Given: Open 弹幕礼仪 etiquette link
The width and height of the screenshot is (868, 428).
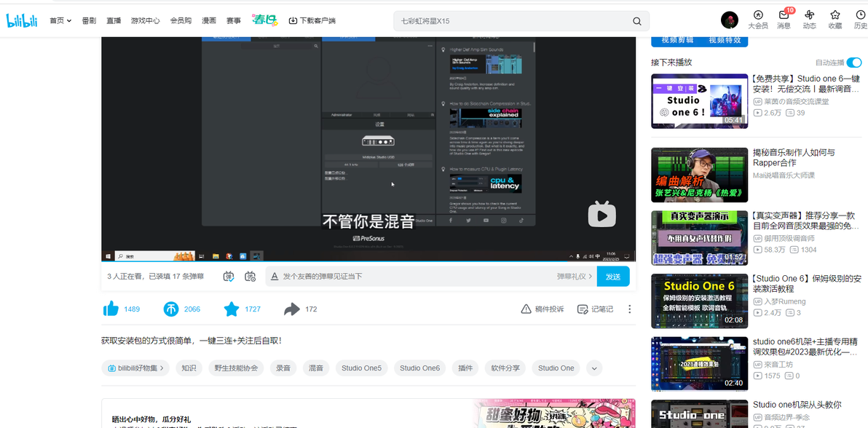Looking at the screenshot, I should click(x=575, y=277).
